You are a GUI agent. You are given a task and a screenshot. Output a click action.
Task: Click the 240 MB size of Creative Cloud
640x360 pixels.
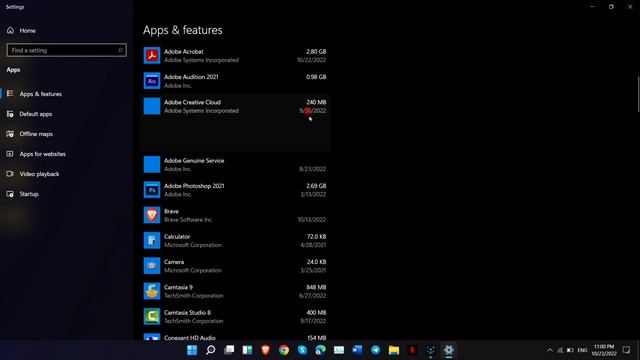pos(316,102)
